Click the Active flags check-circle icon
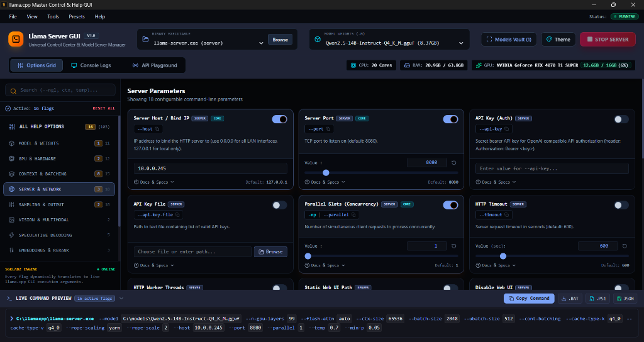The width and height of the screenshot is (644, 342). click(x=8, y=108)
